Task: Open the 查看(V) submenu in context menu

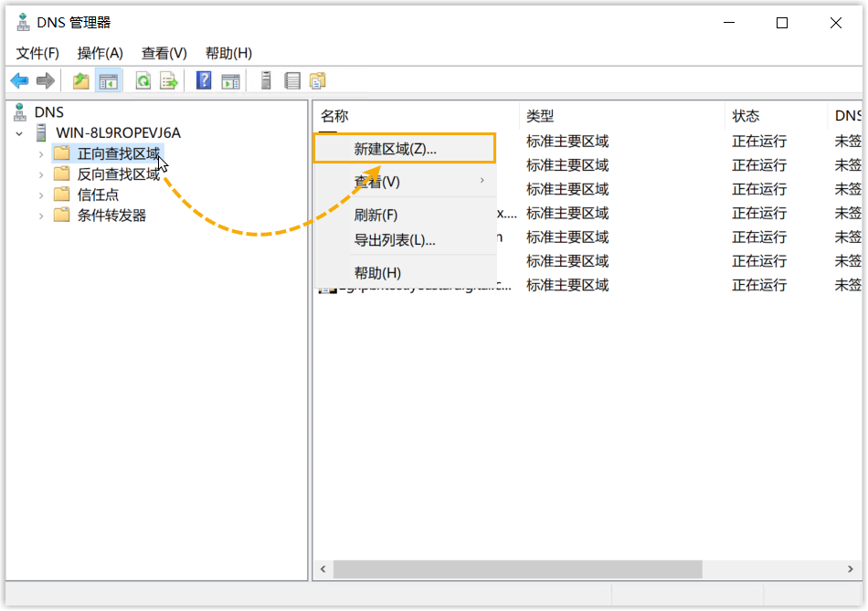Action: [377, 182]
